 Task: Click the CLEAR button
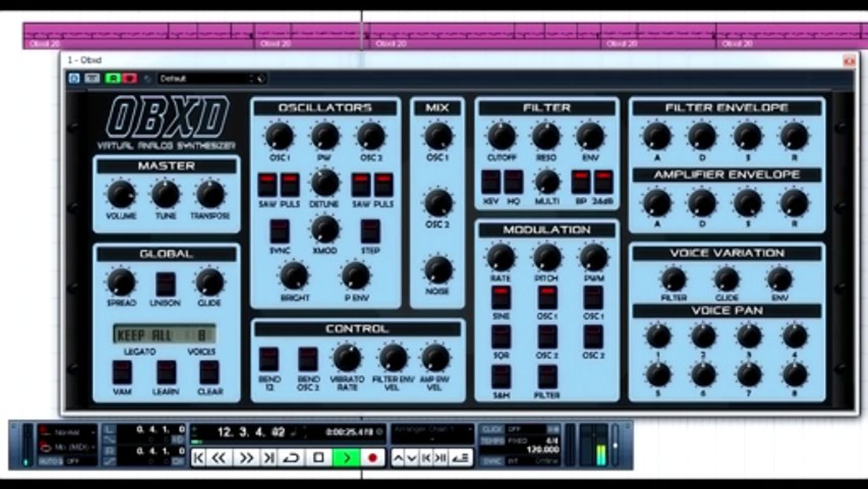[x=209, y=372]
